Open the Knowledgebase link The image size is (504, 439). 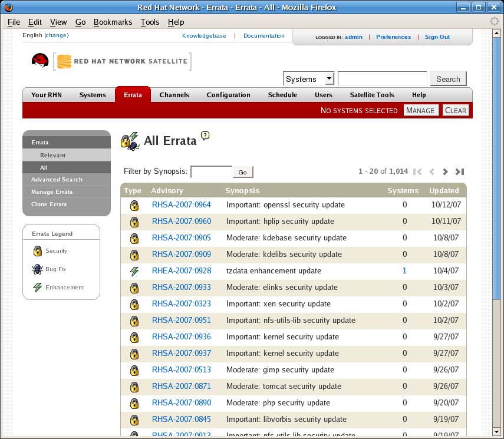[204, 36]
